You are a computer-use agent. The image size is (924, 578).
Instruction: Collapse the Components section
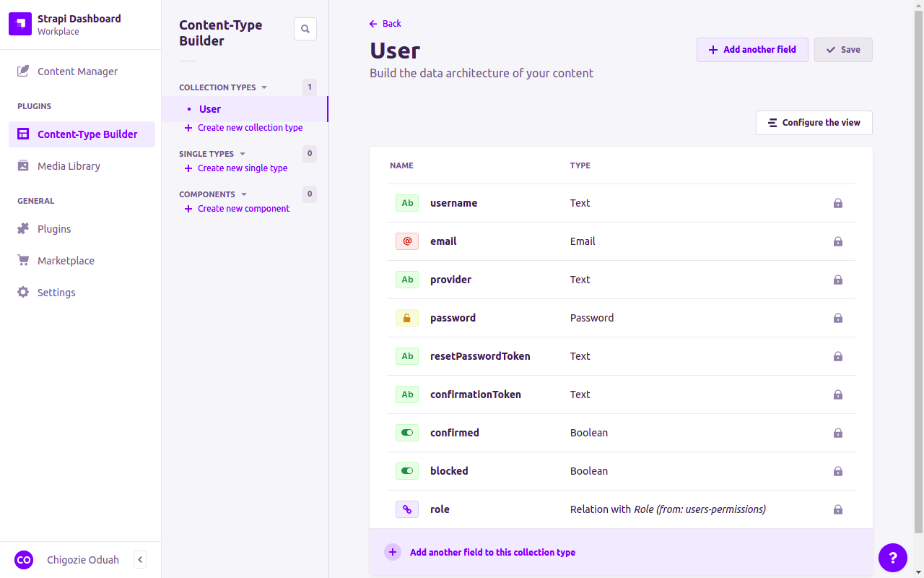[x=244, y=194]
